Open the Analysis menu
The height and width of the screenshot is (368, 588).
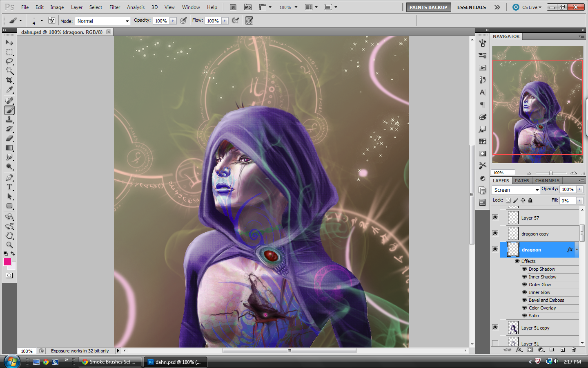point(136,7)
